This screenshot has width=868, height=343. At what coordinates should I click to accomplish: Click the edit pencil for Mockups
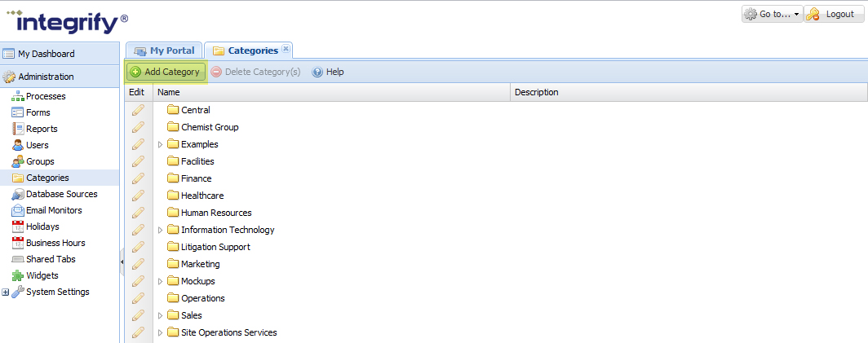pos(139,282)
